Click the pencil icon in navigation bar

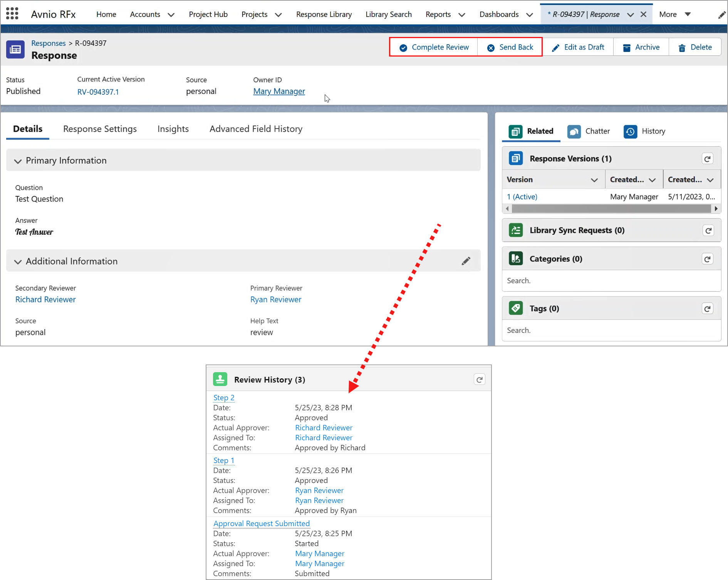721,15
